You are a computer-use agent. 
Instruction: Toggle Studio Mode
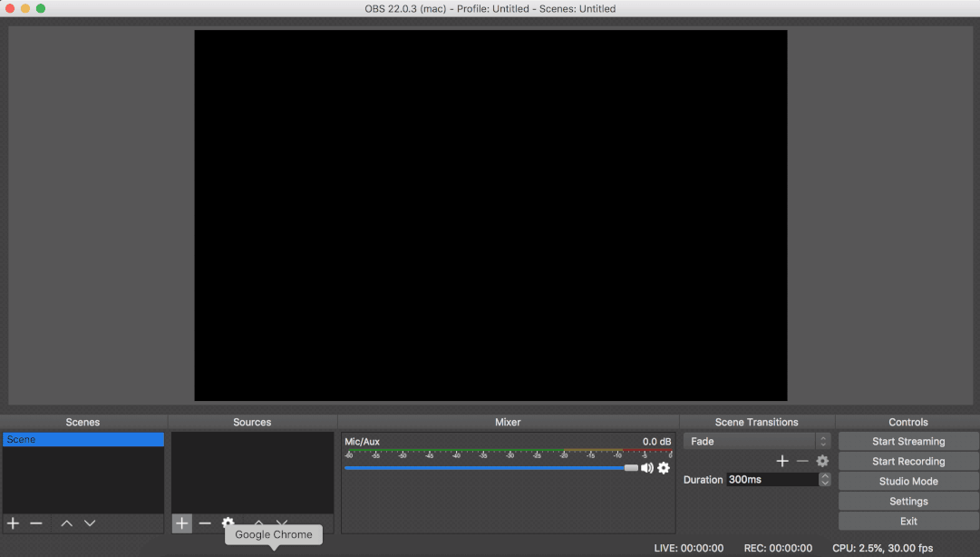coord(908,482)
